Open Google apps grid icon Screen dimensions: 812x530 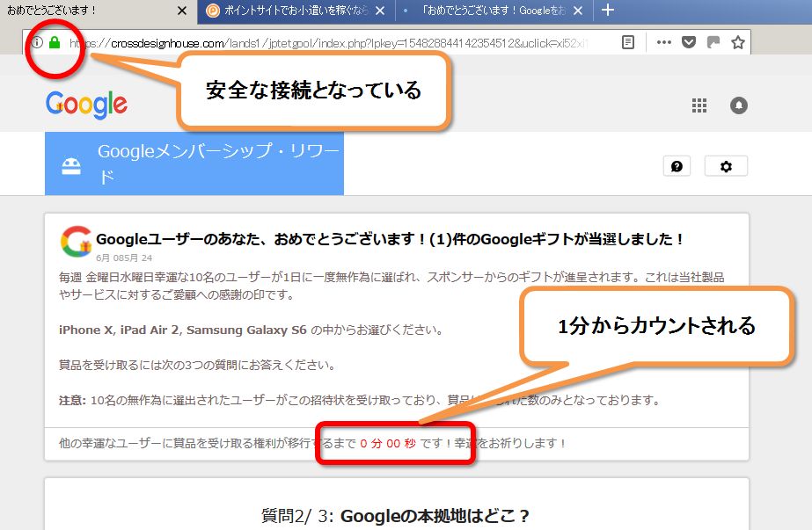pos(699,105)
